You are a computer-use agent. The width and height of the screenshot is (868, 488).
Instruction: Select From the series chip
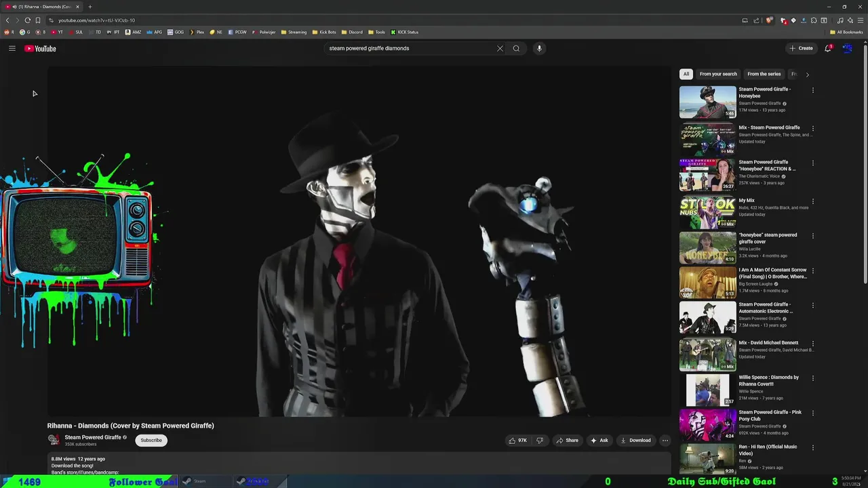click(764, 74)
